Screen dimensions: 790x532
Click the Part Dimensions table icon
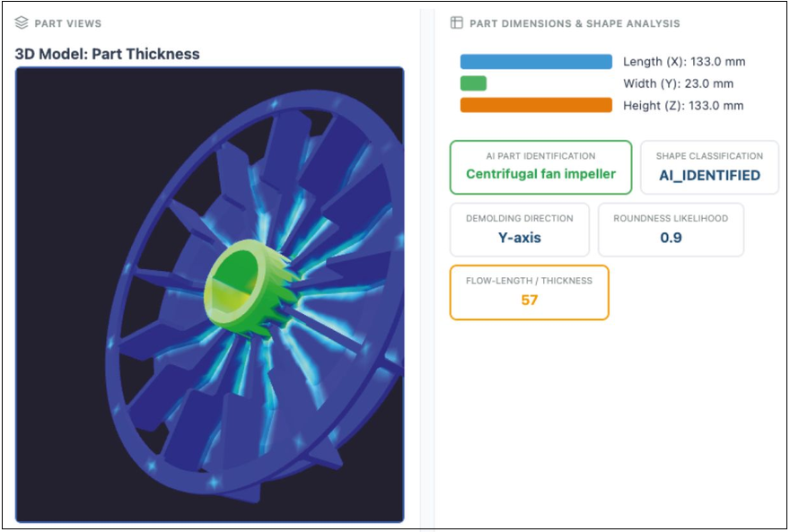coord(456,22)
